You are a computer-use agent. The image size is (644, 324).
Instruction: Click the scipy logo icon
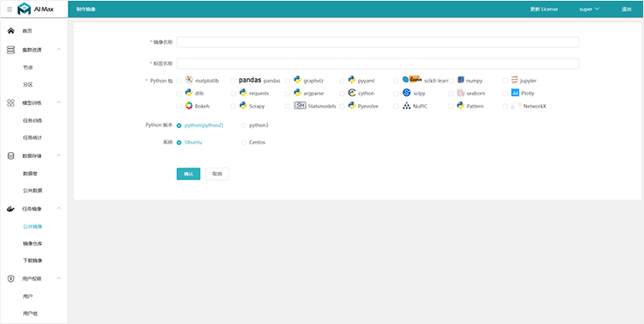pyautogui.click(x=407, y=93)
